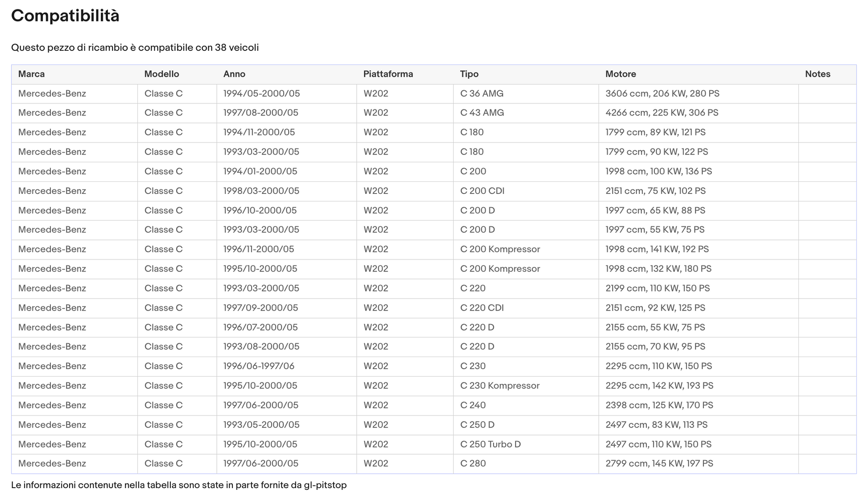Select the Compatibilità heading

(x=65, y=16)
